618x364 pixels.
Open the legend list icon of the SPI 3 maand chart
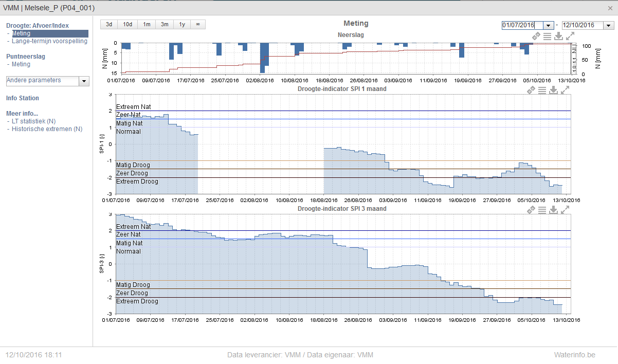[x=542, y=210]
